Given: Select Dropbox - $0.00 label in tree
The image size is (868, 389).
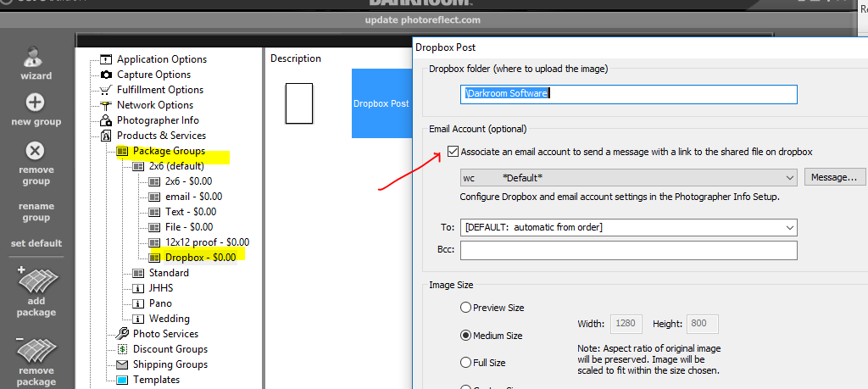Looking at the screenshot, I should [x=200, y=258].
